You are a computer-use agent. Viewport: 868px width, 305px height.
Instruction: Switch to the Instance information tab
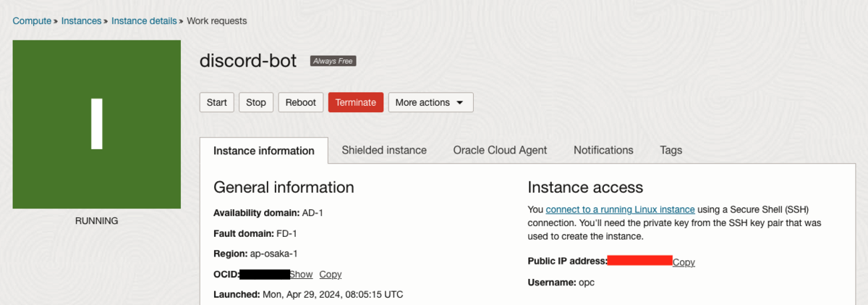pos(263,151)
